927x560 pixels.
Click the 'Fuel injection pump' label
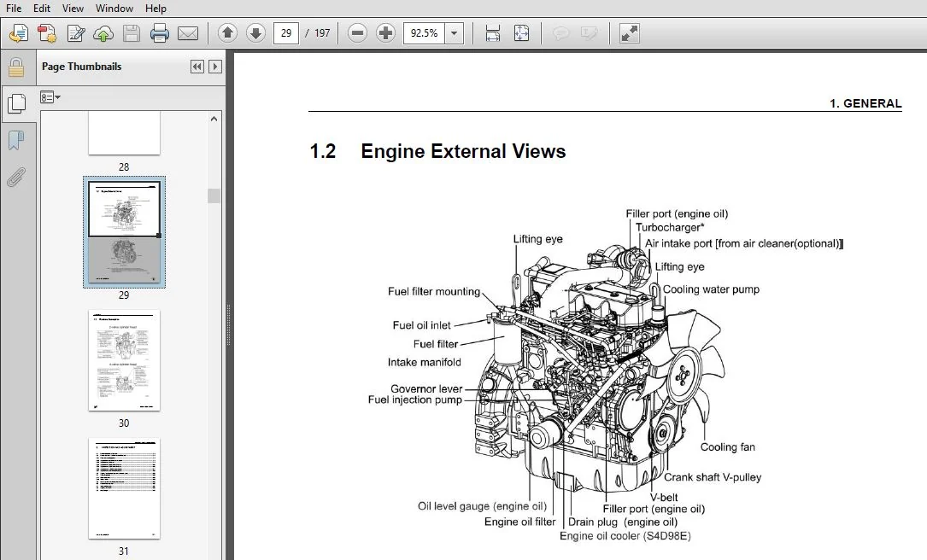(414, 400)
